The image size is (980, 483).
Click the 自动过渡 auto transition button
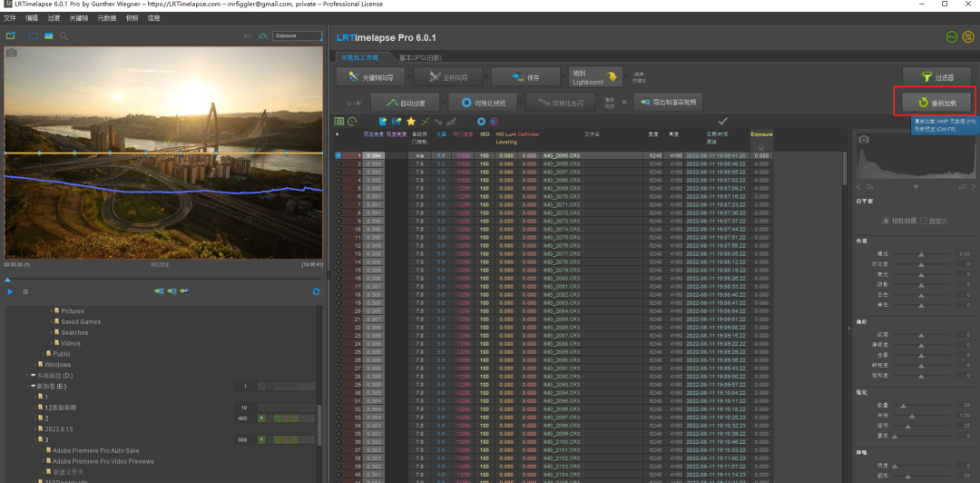click(x=407, y=103)
